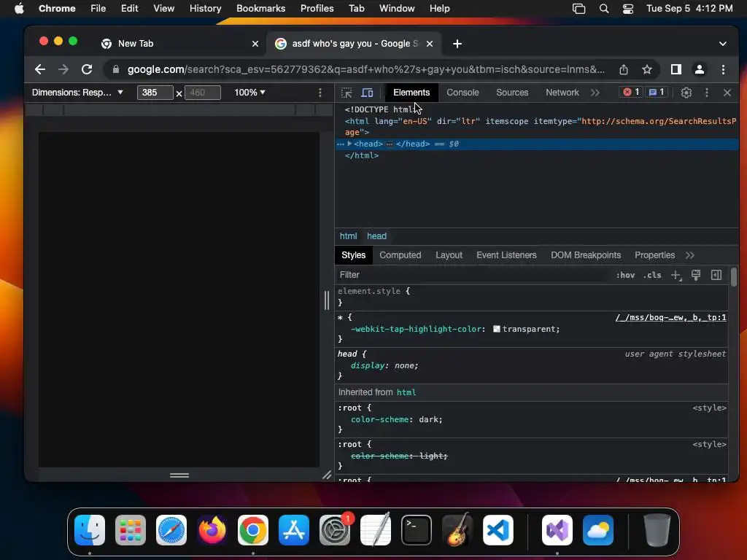The width and height of the screenshot is (747, 560).
Task: Open a new tab with plus button
Action: point(457,44)
